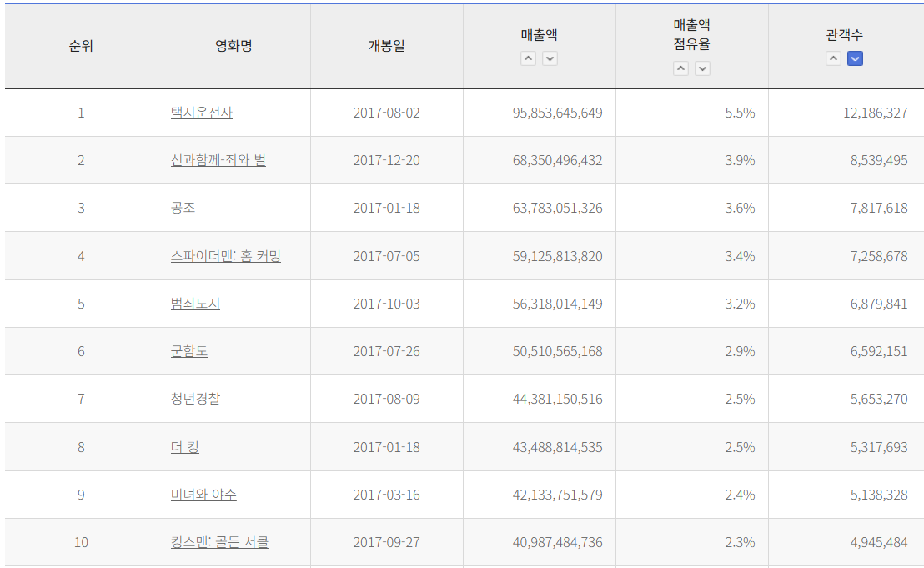The width and height of the screenshot is (924, 568).
Task: Open the movie link 군함도
Action: tap(189, 351)
